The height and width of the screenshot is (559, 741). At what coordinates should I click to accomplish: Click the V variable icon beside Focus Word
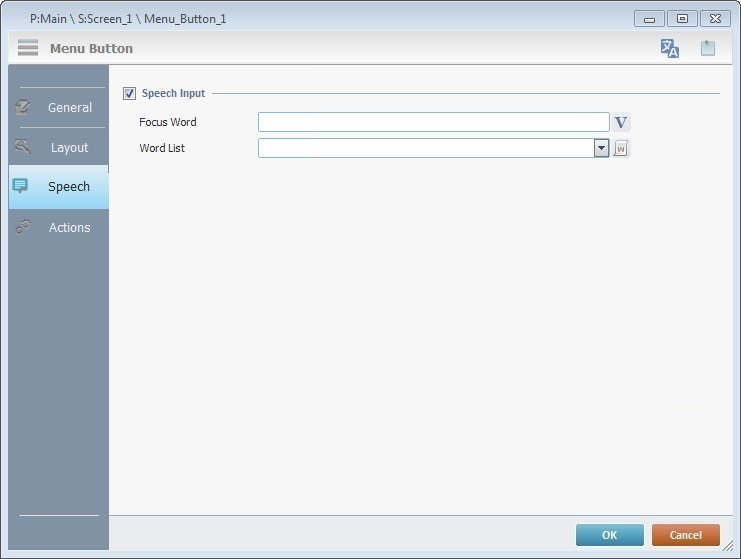(621, 123)
